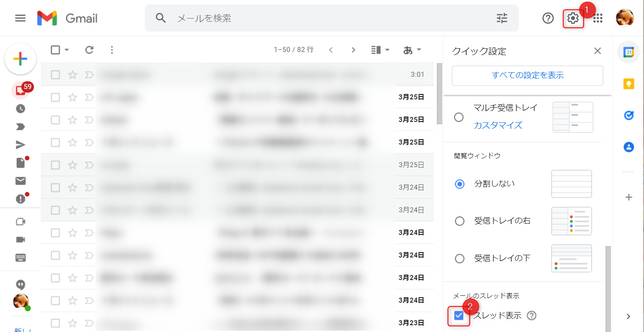Open the Help question mark icon
The image size is (644, 332).
[548, 18]
